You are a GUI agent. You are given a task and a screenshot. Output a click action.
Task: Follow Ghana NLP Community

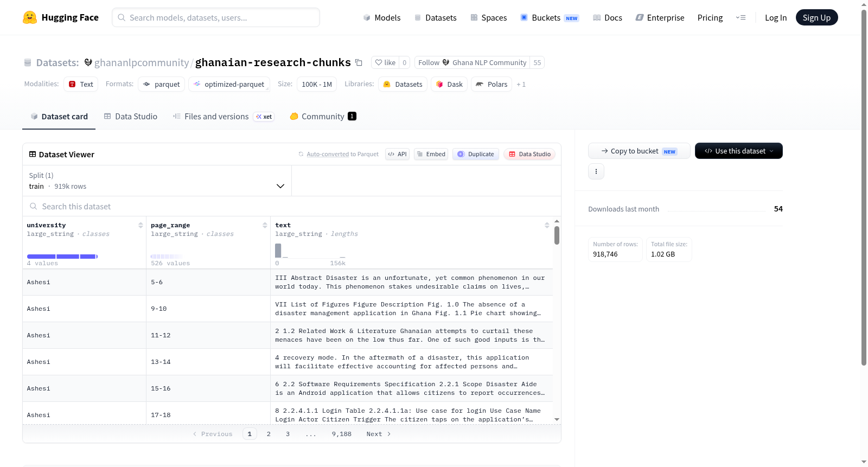point(472,62)
